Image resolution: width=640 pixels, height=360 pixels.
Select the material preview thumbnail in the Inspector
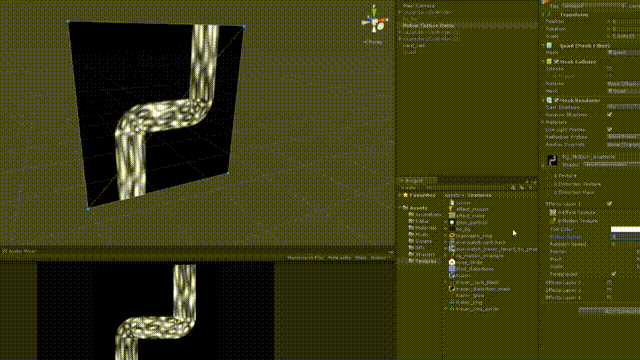[x=552, y=160]
